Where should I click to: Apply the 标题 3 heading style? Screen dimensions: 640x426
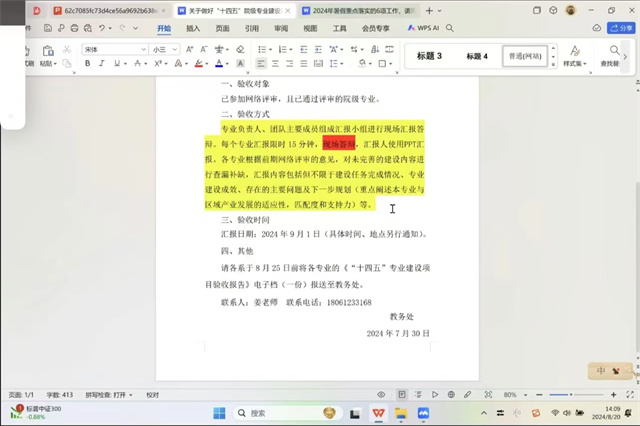point(430,56)
